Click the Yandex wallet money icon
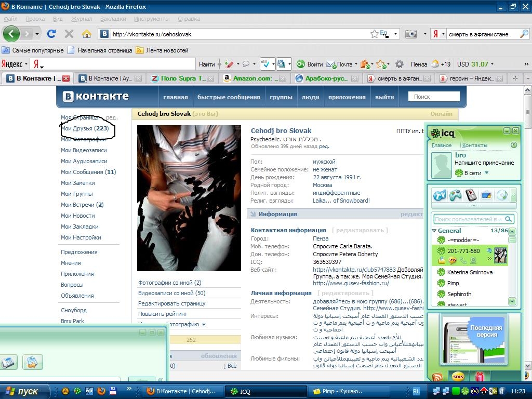 point(365,64)
